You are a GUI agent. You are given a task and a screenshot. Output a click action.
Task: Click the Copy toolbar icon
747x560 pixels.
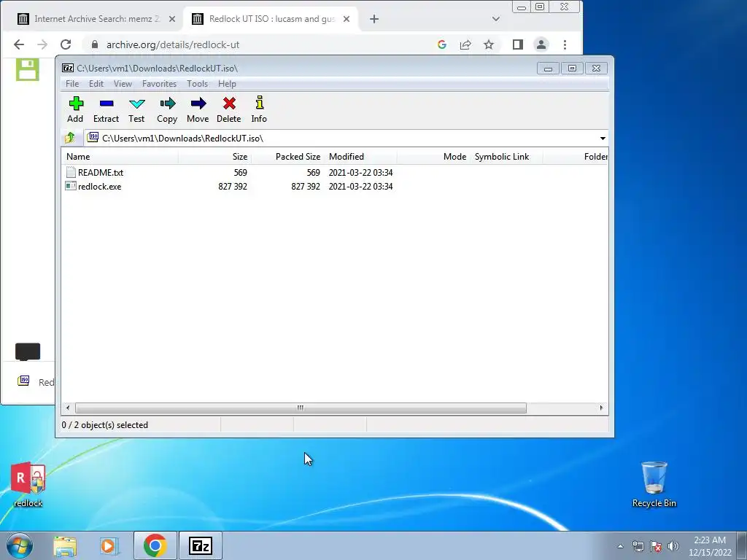(x=167, y=109)
